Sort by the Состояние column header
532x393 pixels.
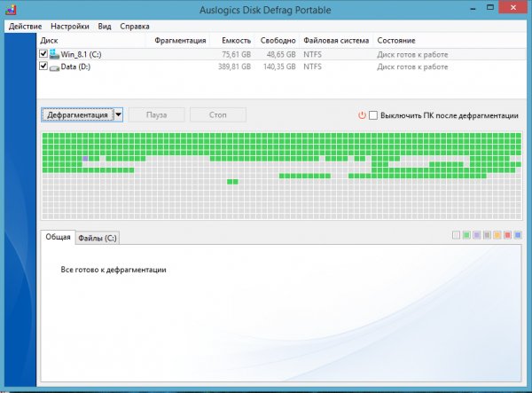pos(396,41)
